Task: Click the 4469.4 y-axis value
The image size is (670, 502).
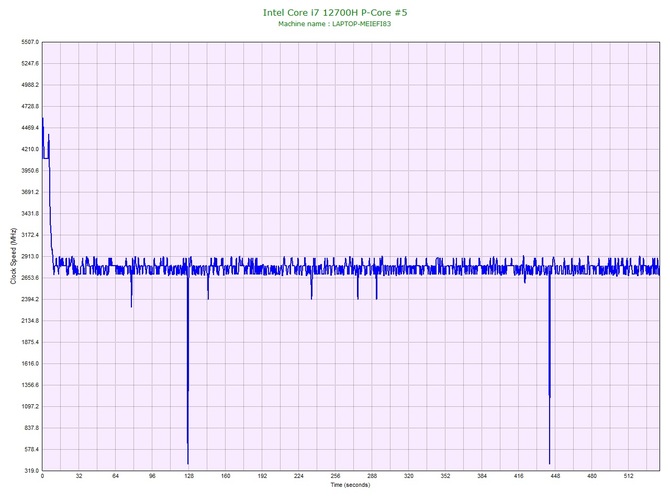Action: click(x=30, y=128)
